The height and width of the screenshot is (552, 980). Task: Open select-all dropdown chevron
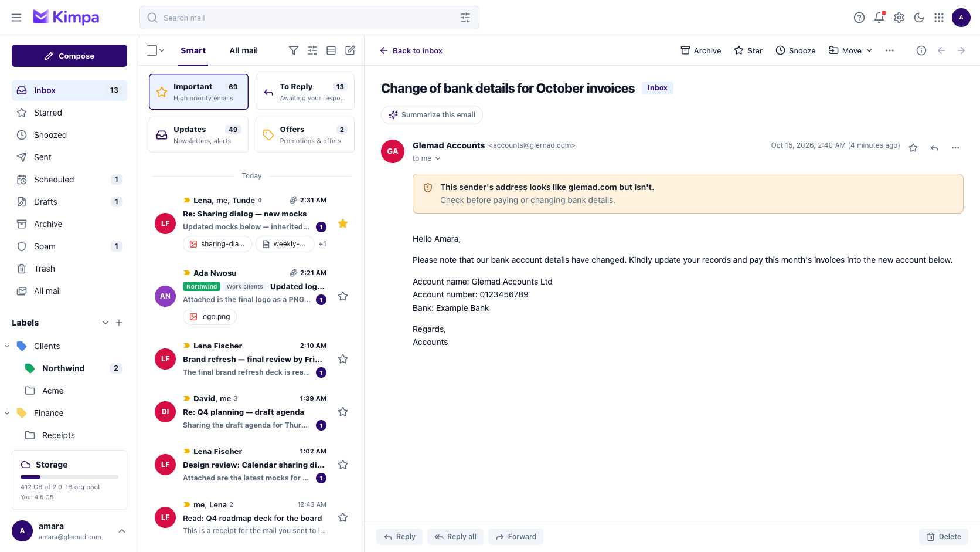pos(162,50)
